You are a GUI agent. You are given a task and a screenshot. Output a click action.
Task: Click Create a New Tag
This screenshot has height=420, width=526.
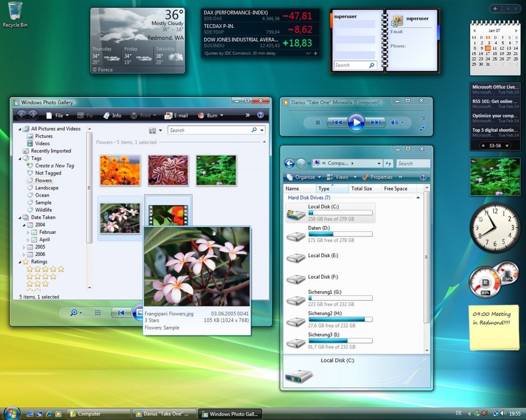click(50, 166)
